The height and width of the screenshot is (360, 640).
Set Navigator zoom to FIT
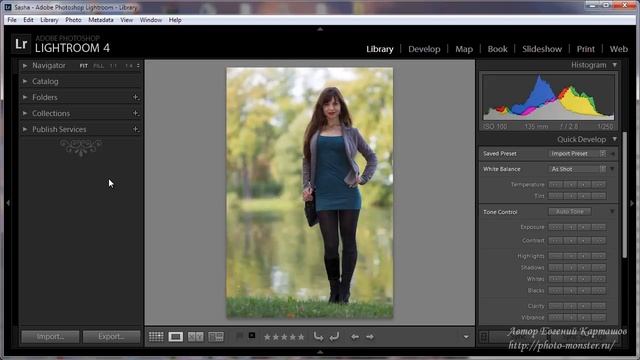tap(84, 66)
